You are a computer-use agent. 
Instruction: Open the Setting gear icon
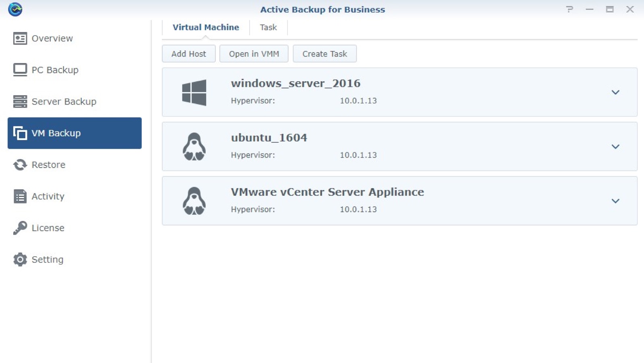coord(20,260)
